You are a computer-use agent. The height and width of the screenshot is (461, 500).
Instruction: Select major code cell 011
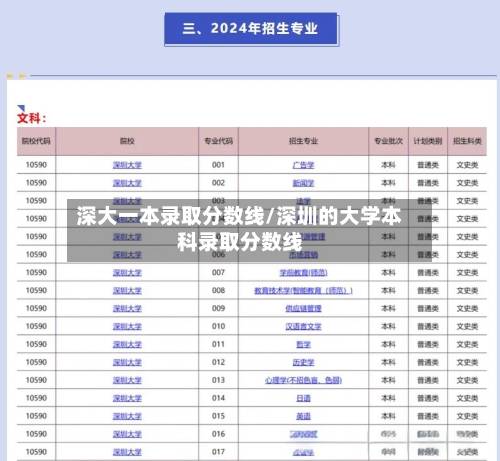click(x=218, y=344)
